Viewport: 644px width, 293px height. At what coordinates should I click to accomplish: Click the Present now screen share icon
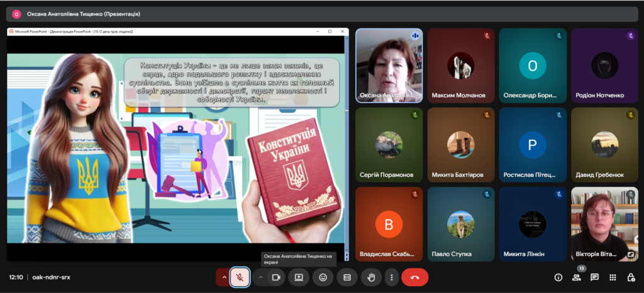click(299, 277)
